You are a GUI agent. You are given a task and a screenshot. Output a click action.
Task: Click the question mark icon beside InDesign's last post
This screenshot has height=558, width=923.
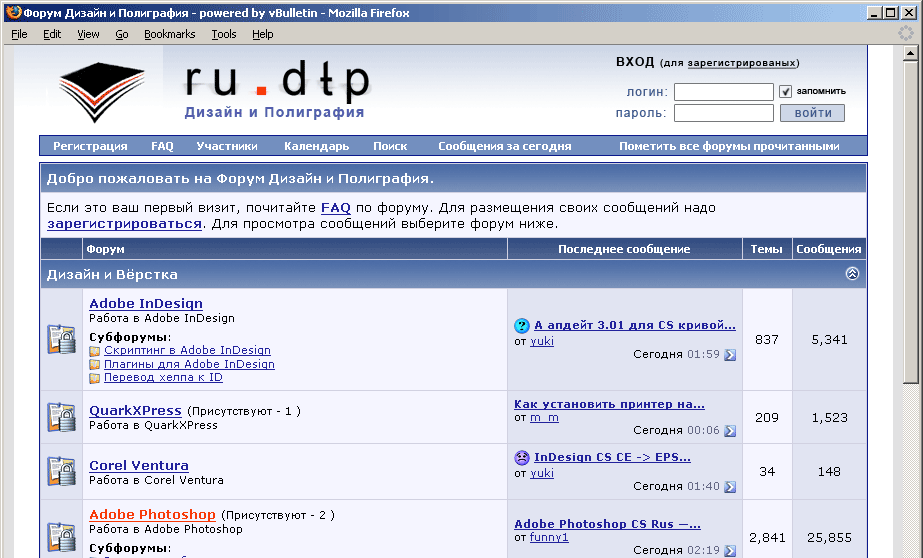pyautogui.click(x=522, y=325)
